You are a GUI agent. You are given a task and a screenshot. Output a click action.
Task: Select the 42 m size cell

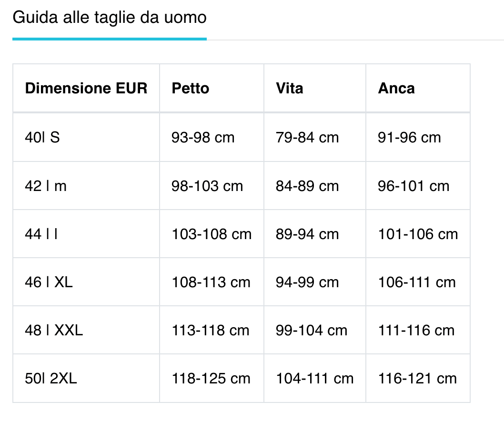tap(46, 186)
